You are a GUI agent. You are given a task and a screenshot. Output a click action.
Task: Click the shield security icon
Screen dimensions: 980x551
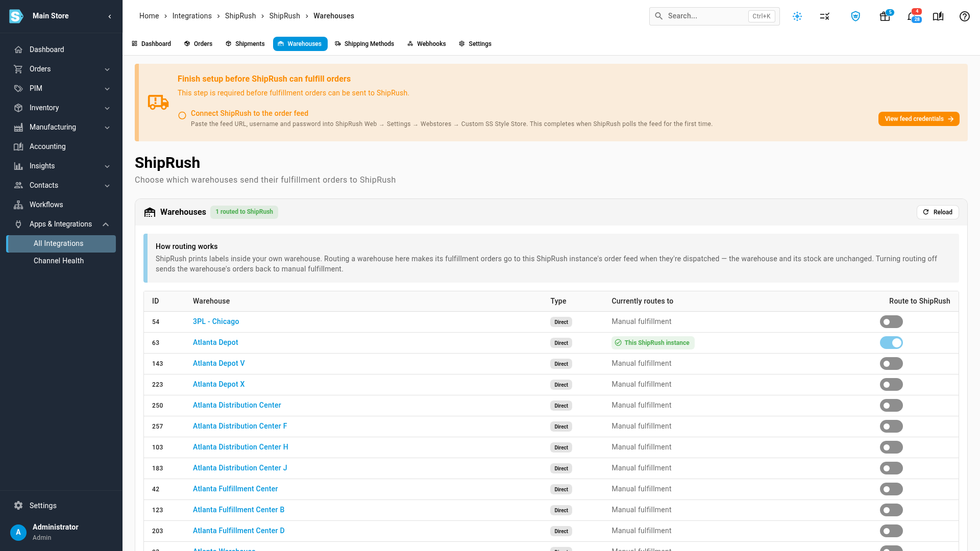[855, 16]
